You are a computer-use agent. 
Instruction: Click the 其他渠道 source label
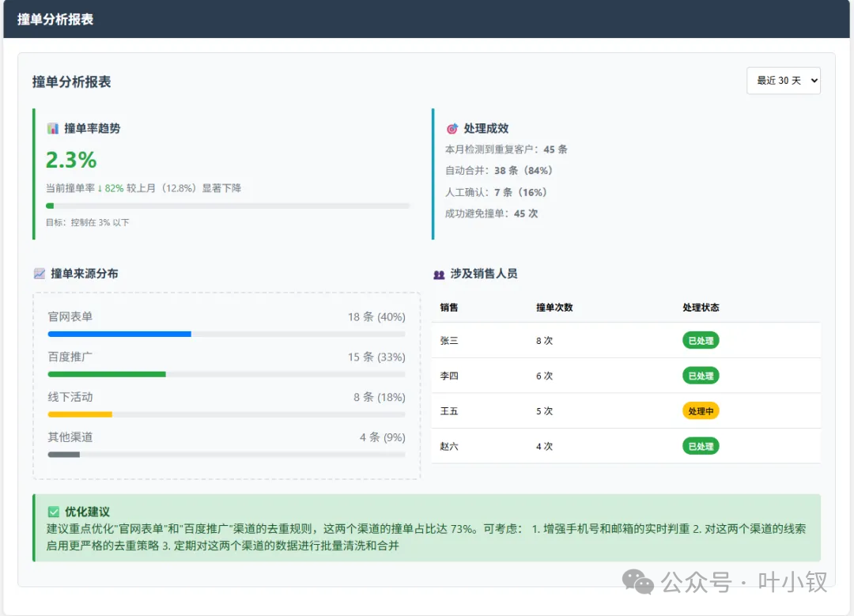tap(70, 437)
